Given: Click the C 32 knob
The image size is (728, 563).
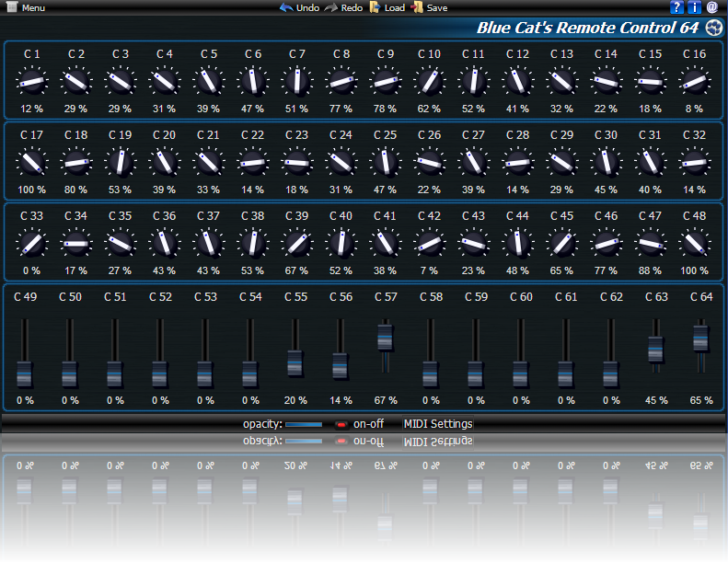Looking at the screenshot, I should [695, 163].
